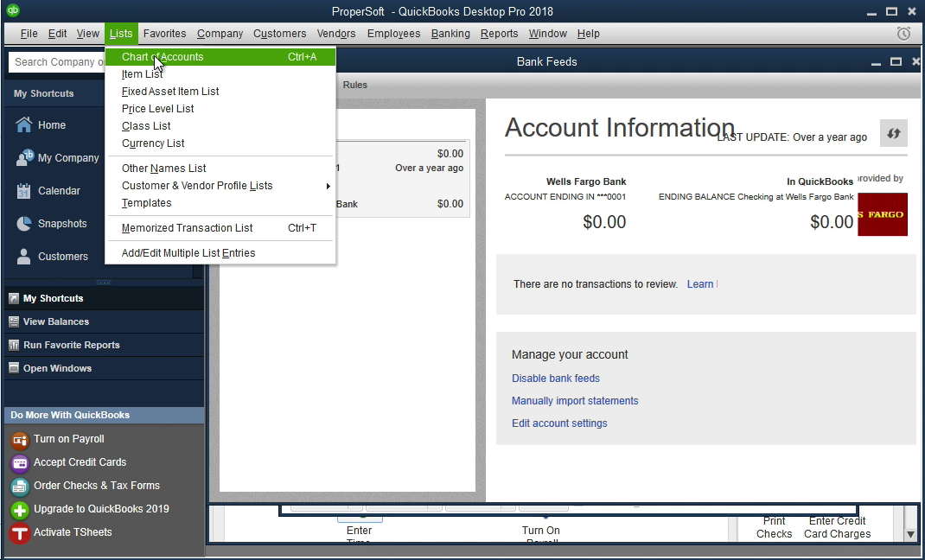
Task: Open the Calendar icon in sidebar
Action: click(23, 191)
